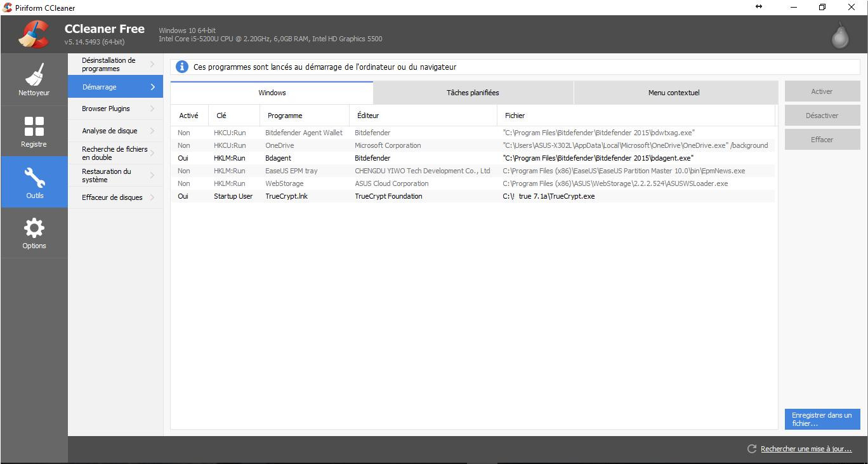Sort by the Programme column header
Viewport: 868px width, 464px height.
[305, 116]
